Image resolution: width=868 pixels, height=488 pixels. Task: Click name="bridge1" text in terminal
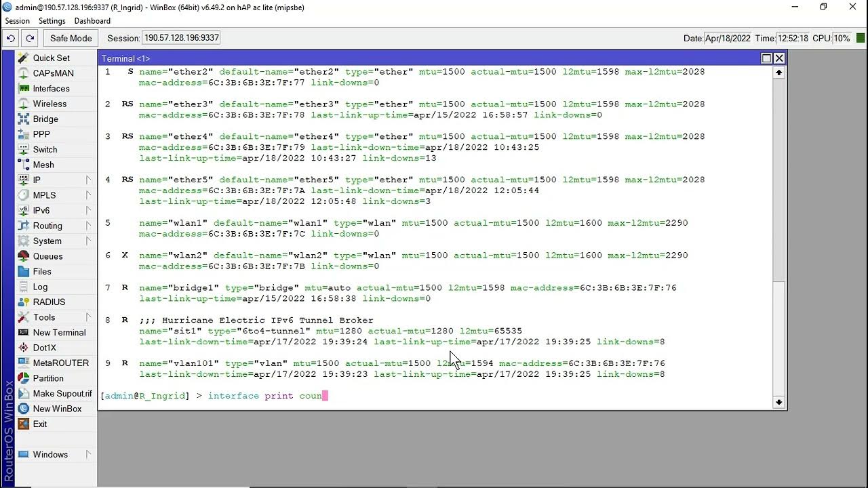(x=179, y=287)
